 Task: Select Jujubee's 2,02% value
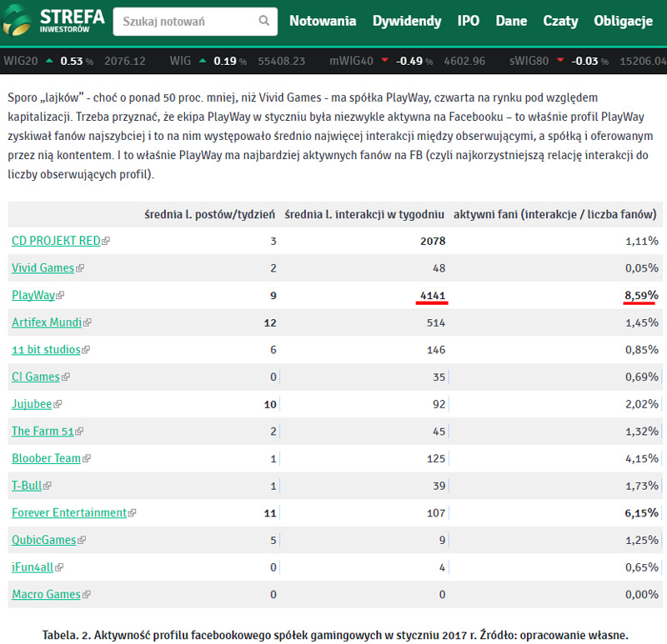tap(641, 404)
